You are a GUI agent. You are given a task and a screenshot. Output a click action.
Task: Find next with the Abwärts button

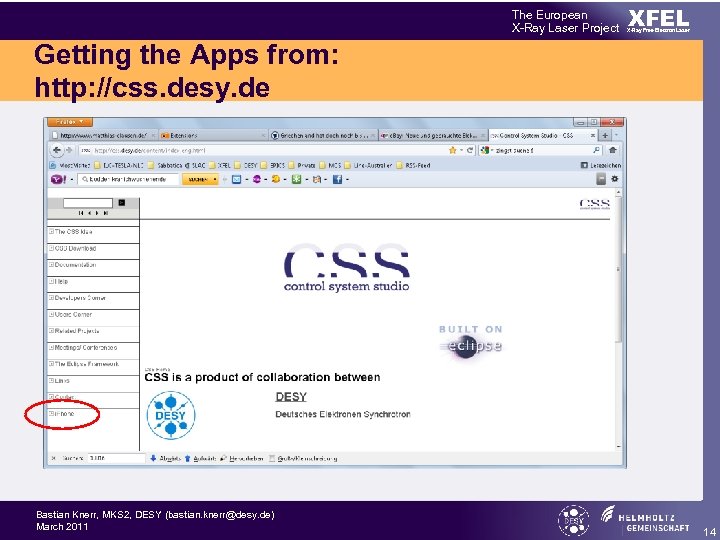[x=165, y=458]
